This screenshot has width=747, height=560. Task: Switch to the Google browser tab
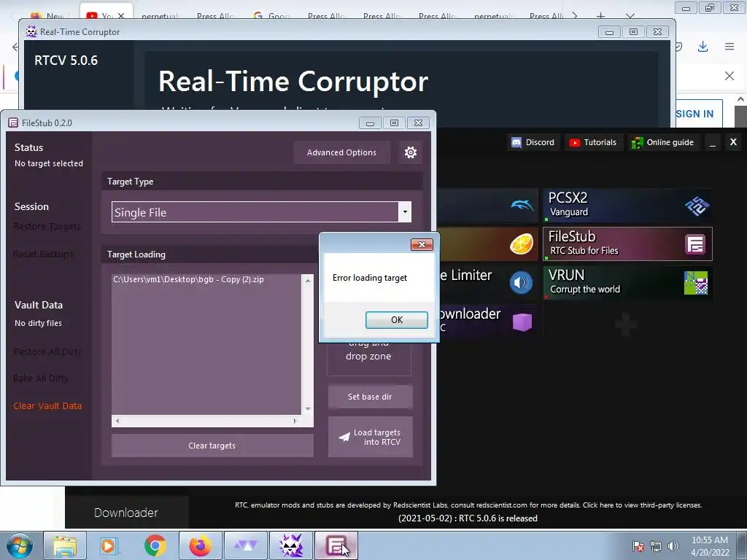(271, 16)
